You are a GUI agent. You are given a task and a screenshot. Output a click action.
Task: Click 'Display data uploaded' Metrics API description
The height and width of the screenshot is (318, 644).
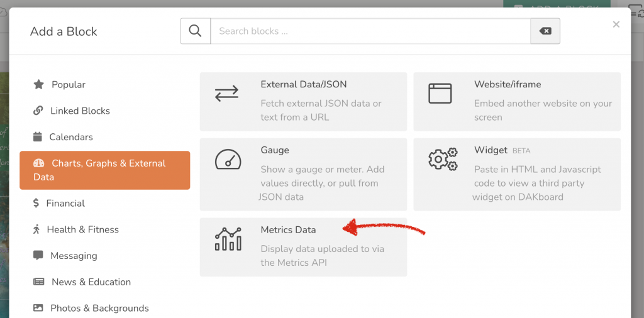323,256
